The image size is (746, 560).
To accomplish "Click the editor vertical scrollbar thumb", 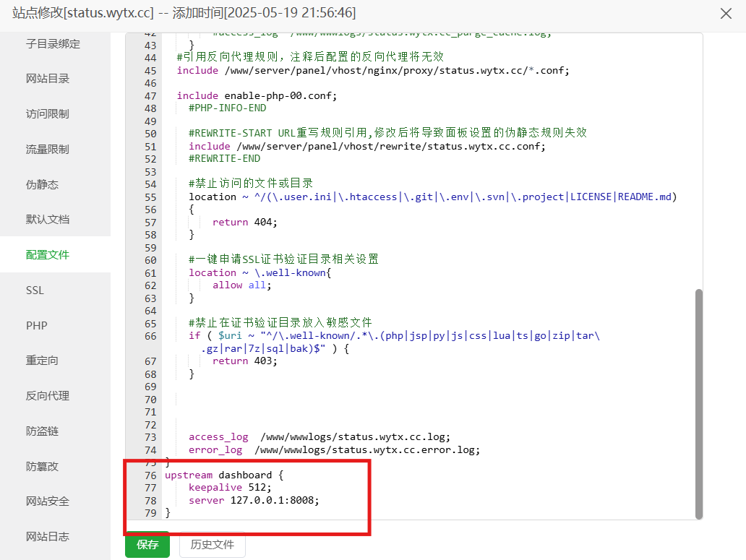I will pos(698,404).
